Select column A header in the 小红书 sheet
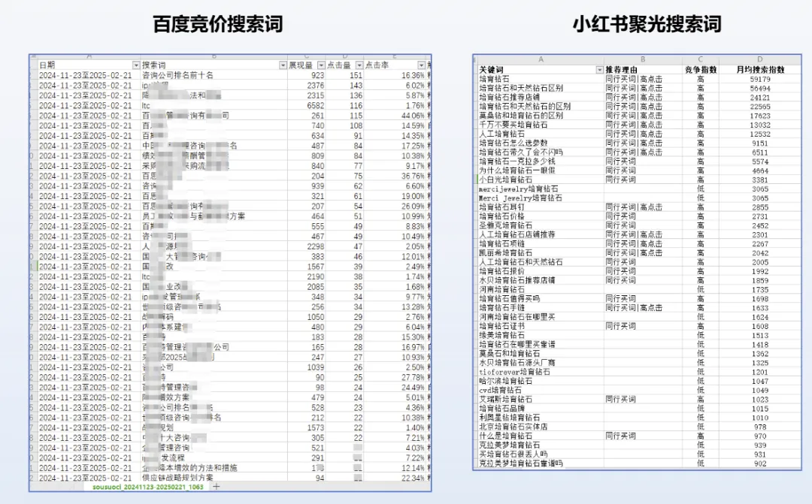 coord(541,59)
